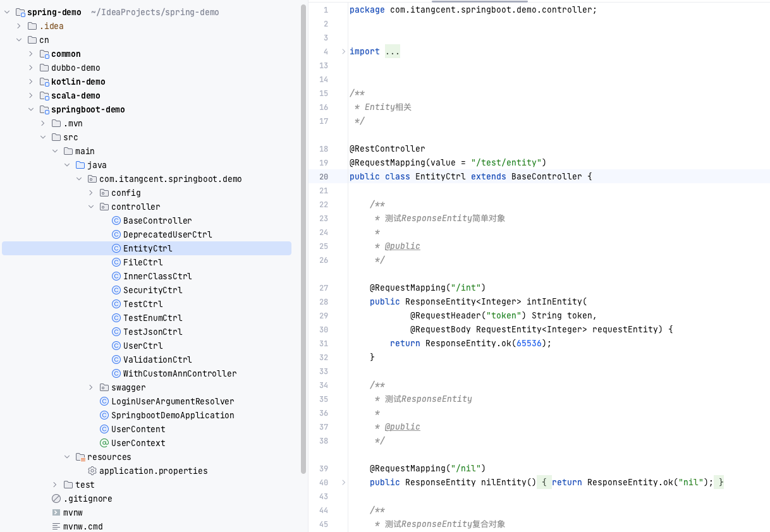Click the project panel scrollbar

pos(303,253)
